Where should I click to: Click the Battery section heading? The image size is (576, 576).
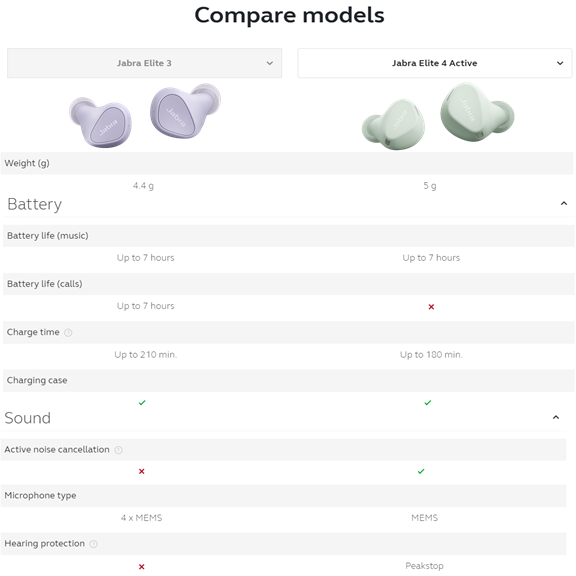tap(35, 205)
